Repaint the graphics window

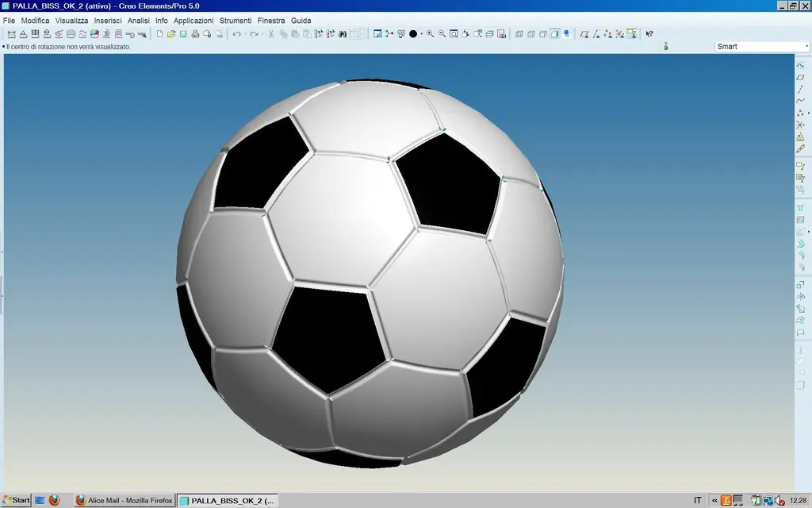click(377, 34)
